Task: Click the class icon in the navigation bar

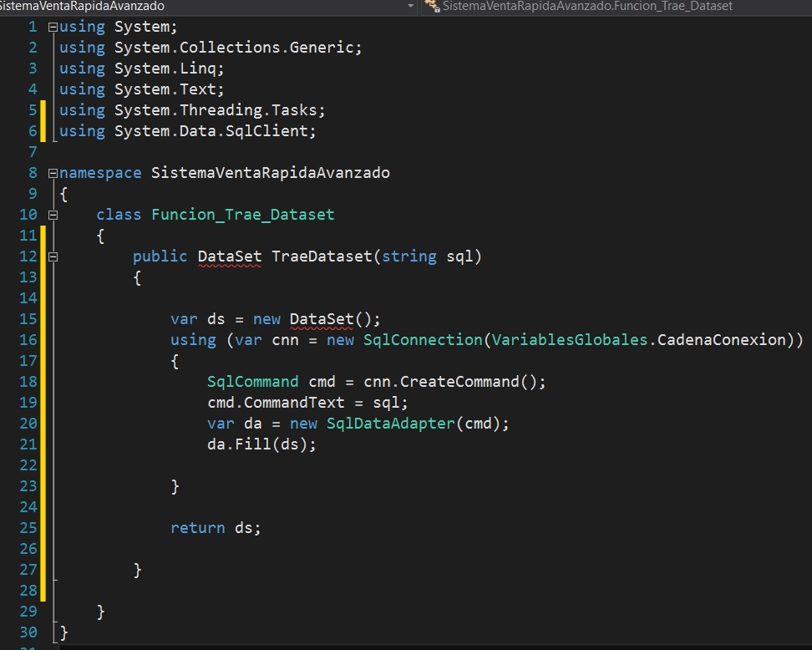Action: click(x=433, y=7)
